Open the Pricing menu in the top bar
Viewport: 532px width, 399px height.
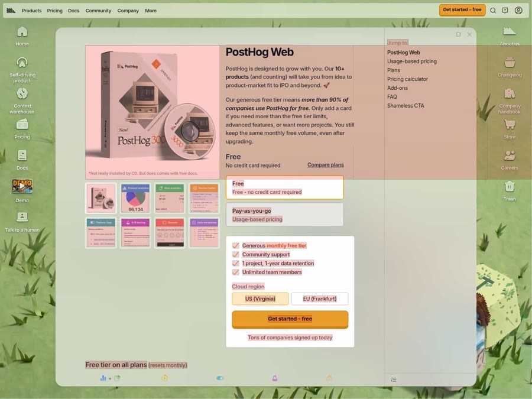point(54,11)
